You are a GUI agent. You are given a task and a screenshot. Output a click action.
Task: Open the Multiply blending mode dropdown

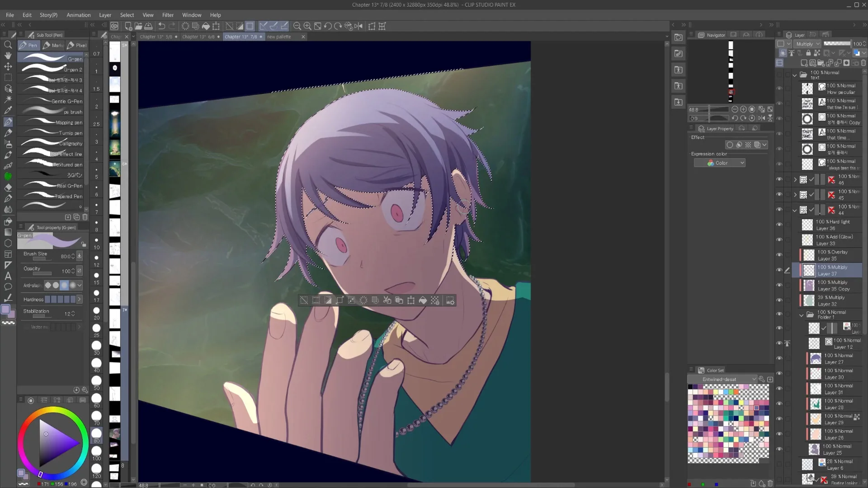(x=808, y=44)
